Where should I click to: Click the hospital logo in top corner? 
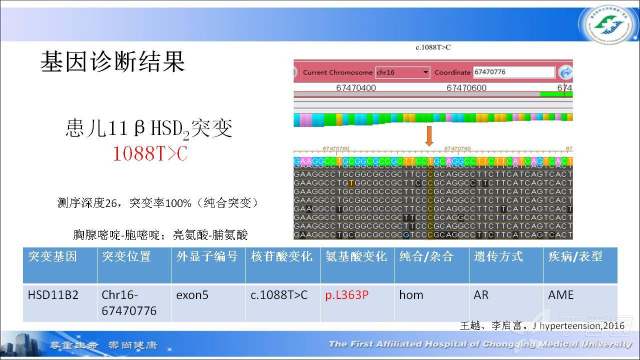[x=608, y=24]
